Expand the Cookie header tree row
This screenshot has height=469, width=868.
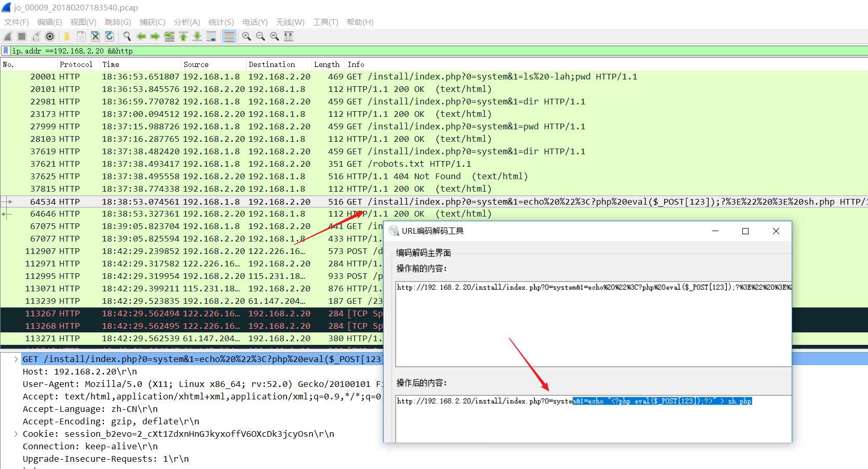coord(16,434)
